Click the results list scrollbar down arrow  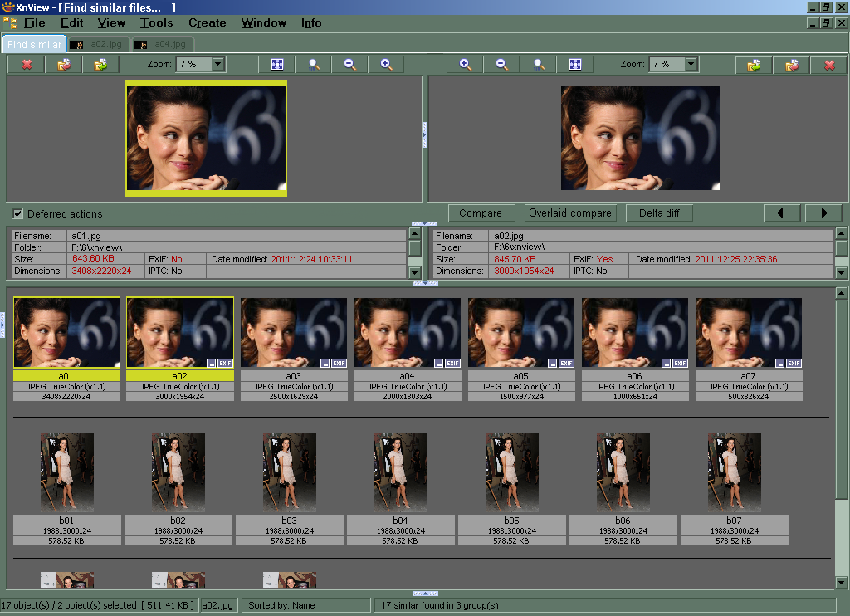point(842,582)
